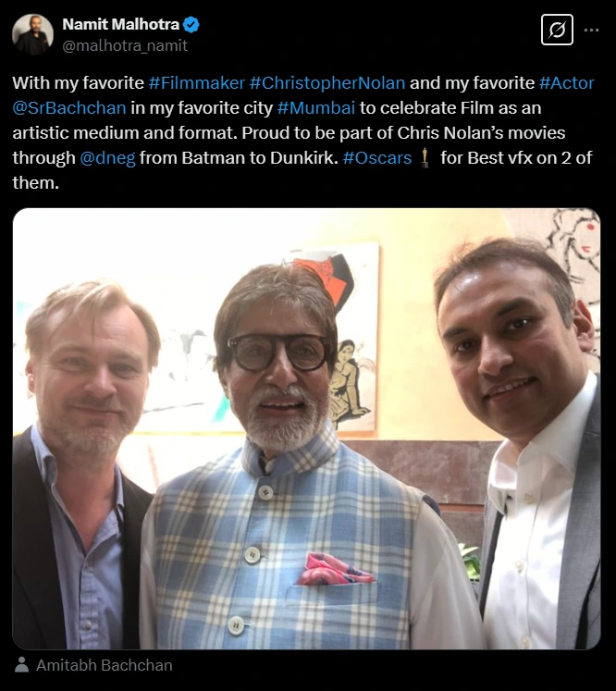Open the attached photo of three men

point(307,428)
